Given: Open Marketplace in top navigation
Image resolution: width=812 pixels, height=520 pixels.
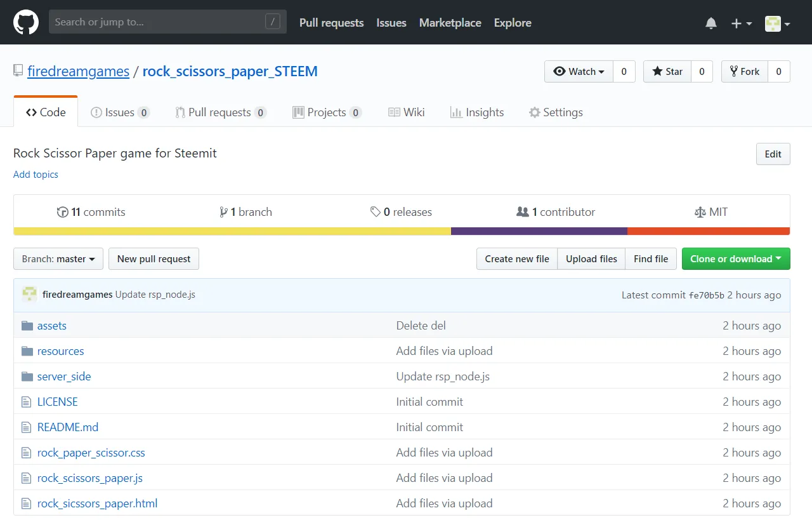Looking at the screenshot, I should pyautogui.click(x=450, y=23).
